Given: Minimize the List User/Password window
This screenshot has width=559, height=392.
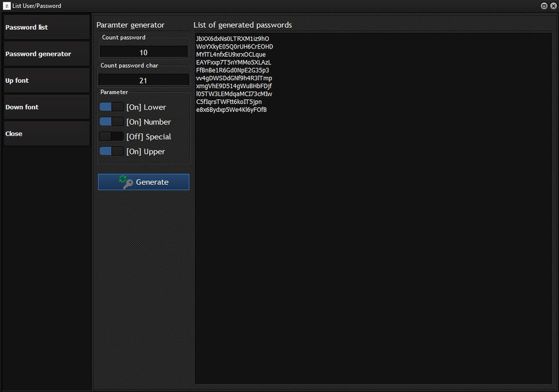Looking at the screenshot, I should pyautogui.click(x=543, y=6).
